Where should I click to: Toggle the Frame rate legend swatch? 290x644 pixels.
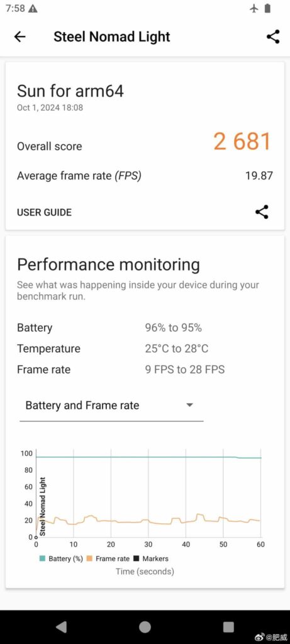[x=90, y=558]
